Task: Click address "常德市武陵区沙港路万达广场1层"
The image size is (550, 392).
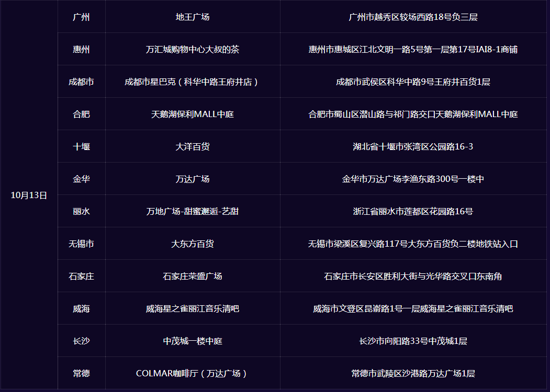Action: pyautogui.click(x=413, y=373)
